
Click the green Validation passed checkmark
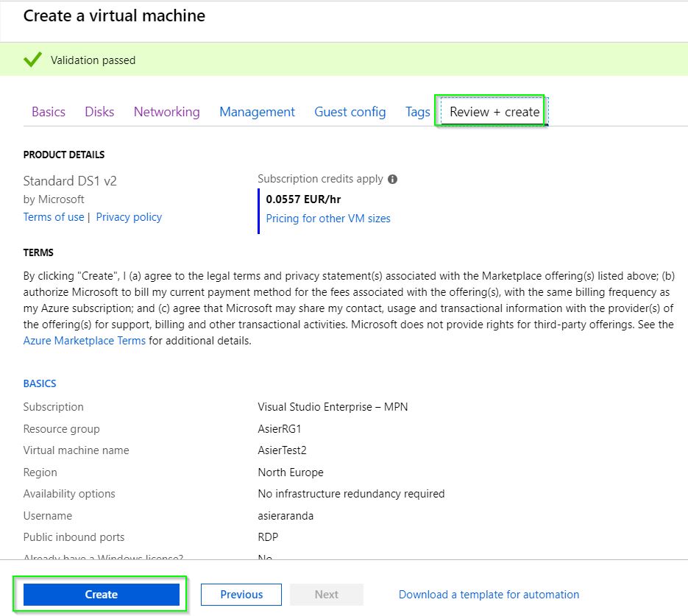pyautogui.click(x=32, y=60)
